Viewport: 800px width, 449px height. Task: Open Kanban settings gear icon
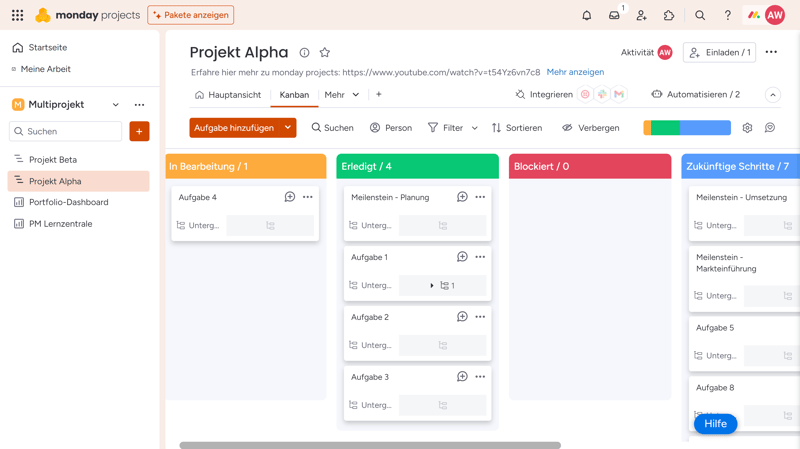tap(747, 128)
